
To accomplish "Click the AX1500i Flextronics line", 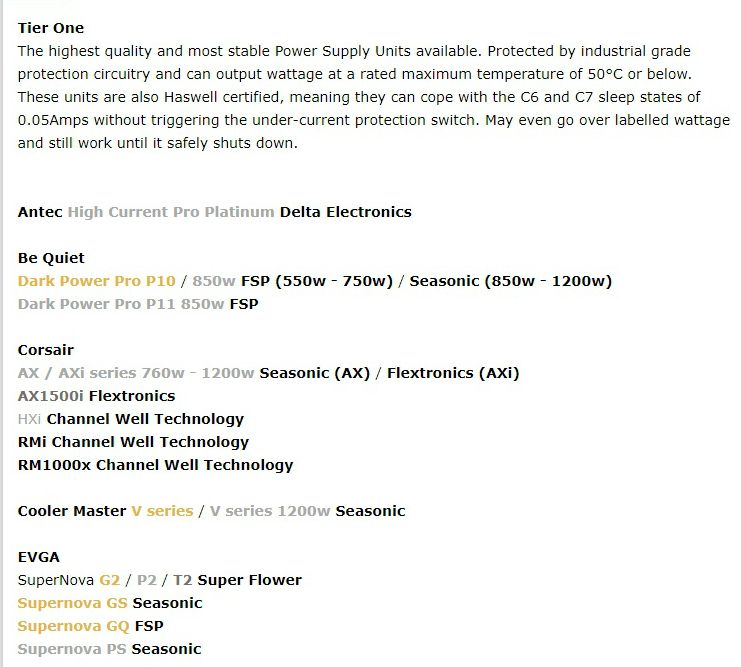I will pyautogui.click(x=96, y=396).
